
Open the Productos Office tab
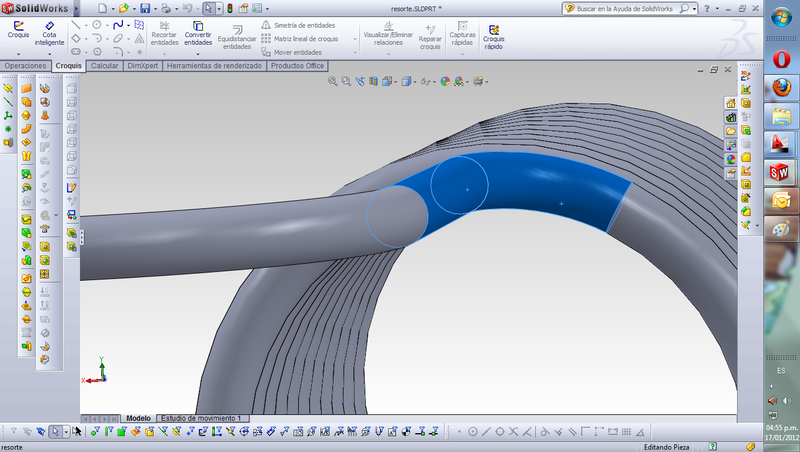[x=297, y=66]
